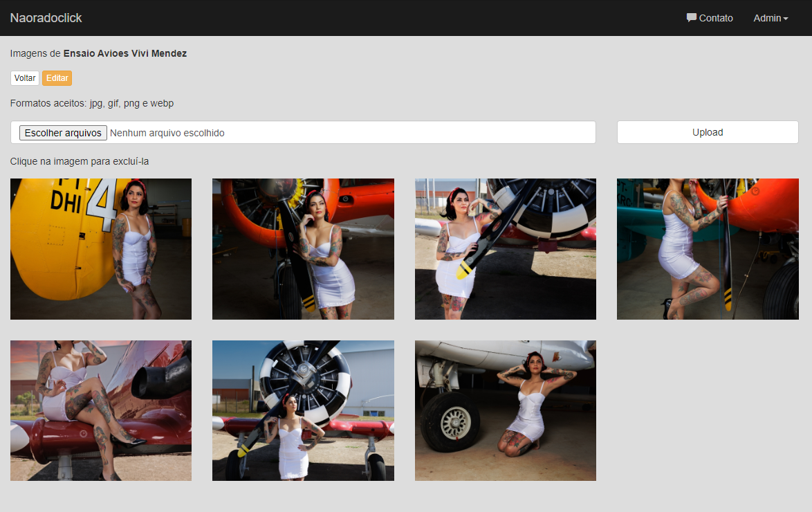Delete the woman seated on red plane thumbnail

pyautogui.click(x=101, y=410)
